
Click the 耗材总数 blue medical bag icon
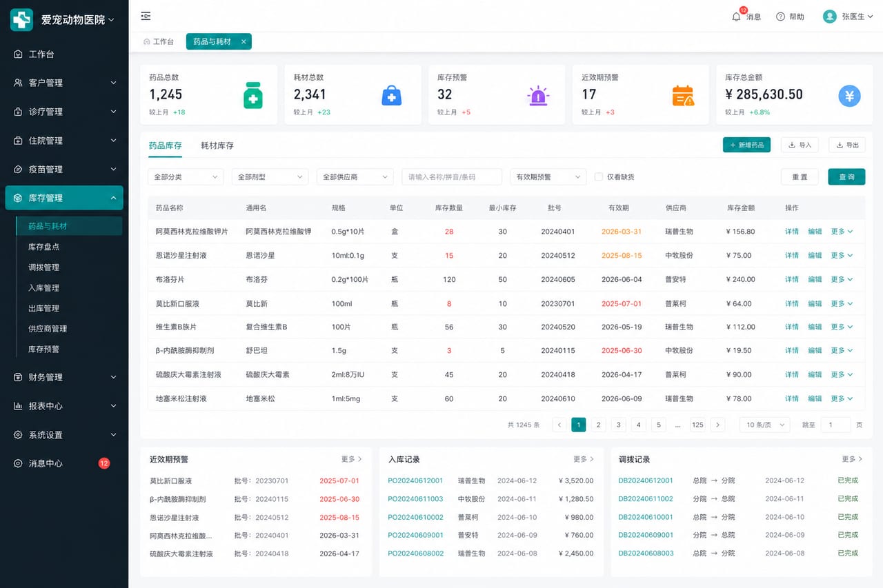(x=391, y=95)
